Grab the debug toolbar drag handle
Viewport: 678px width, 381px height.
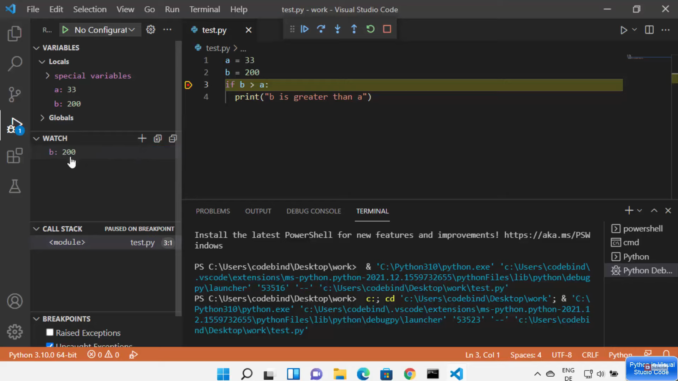[292, 29]
